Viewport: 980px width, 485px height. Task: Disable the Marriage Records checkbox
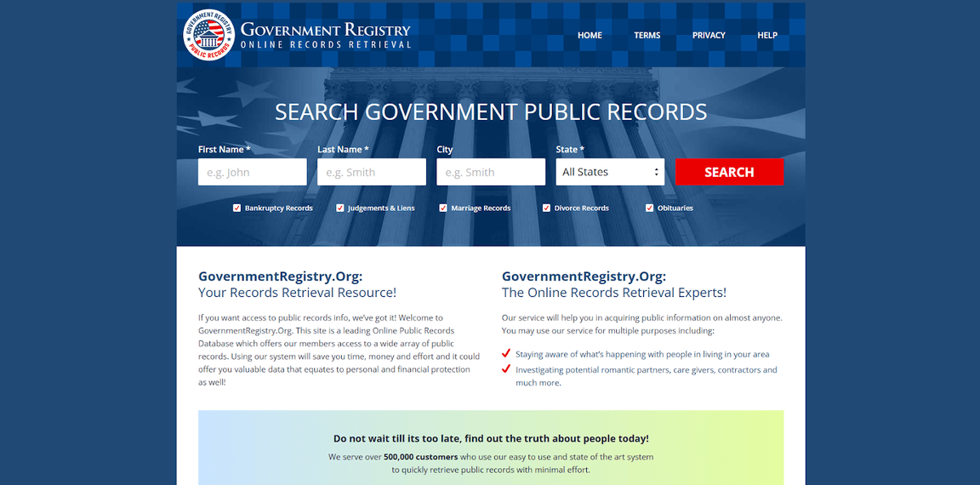pos(443,208)
